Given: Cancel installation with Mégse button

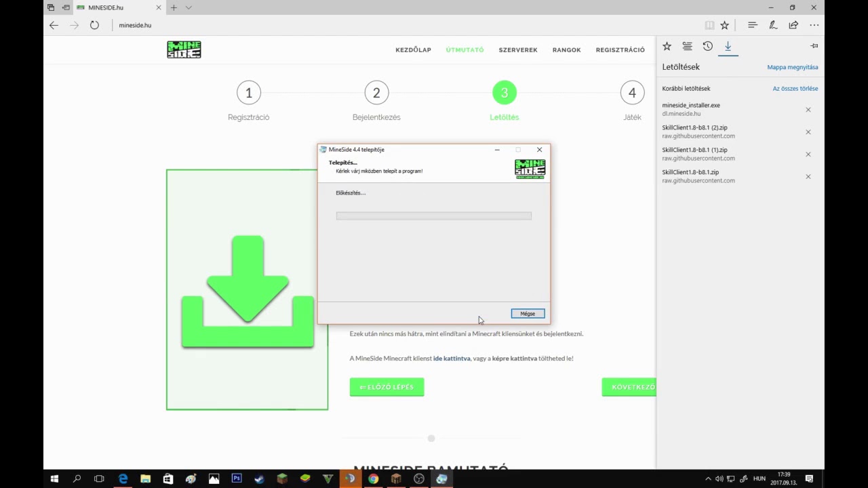Looking at the screenshot, I should click(528, 314).
